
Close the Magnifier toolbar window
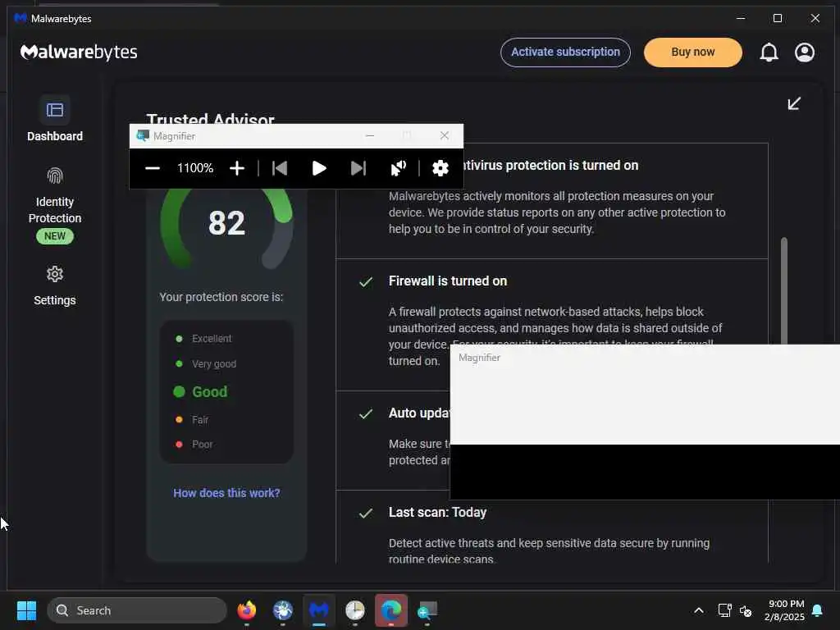point(444,135)
